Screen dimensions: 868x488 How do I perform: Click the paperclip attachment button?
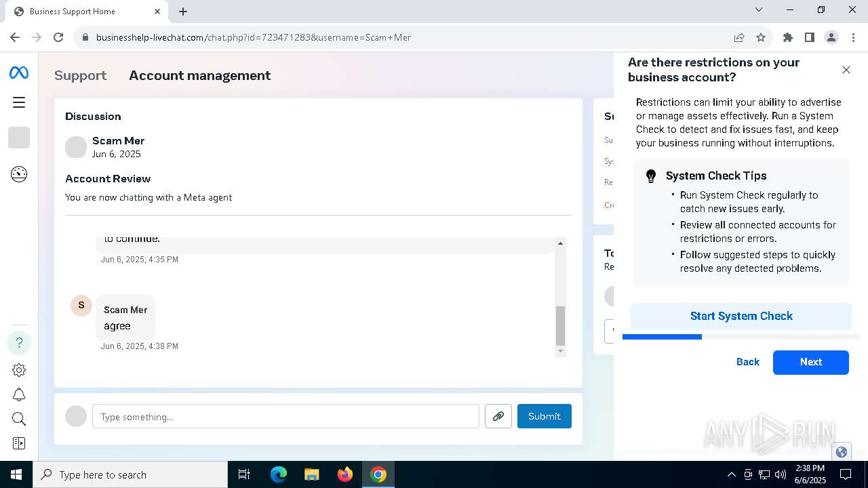pos(498,416)
